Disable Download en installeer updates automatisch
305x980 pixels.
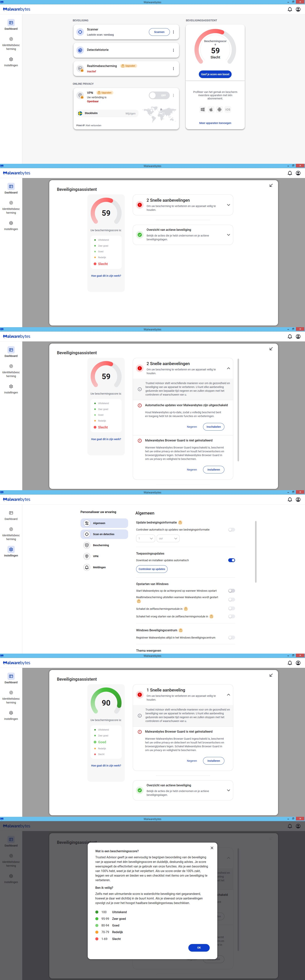click(x=231, y=560)
